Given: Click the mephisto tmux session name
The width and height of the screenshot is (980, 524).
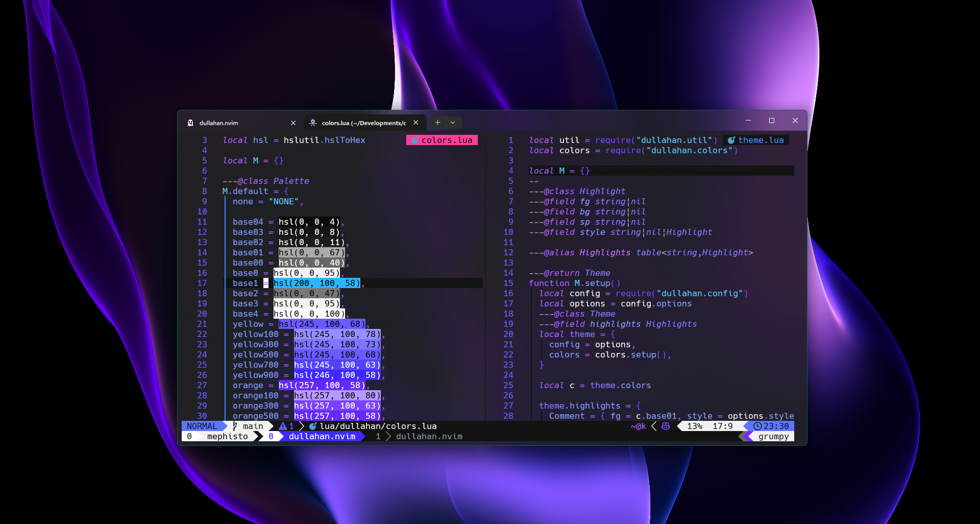Looking at the screenshot, I should coord(228,436).
